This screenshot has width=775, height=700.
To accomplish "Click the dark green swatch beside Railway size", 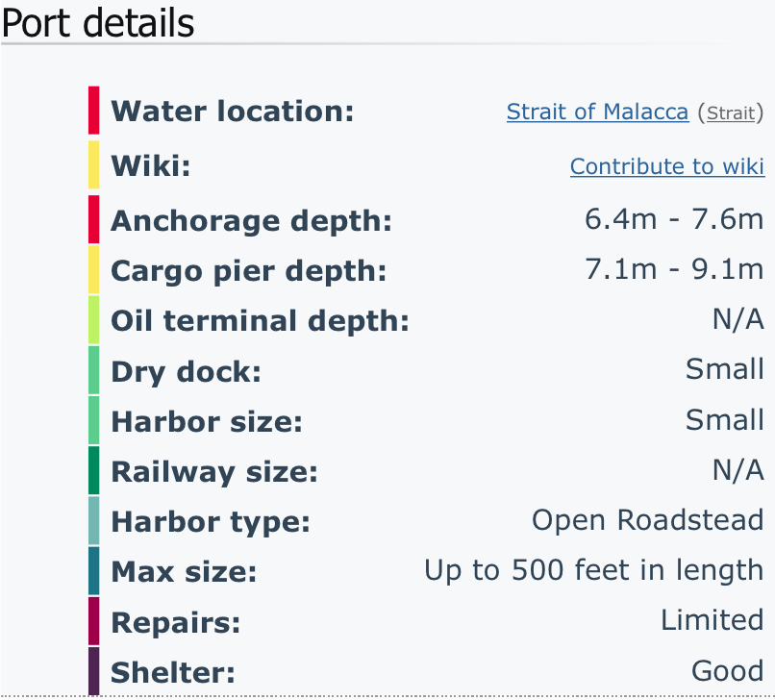I will pos(94,470).
